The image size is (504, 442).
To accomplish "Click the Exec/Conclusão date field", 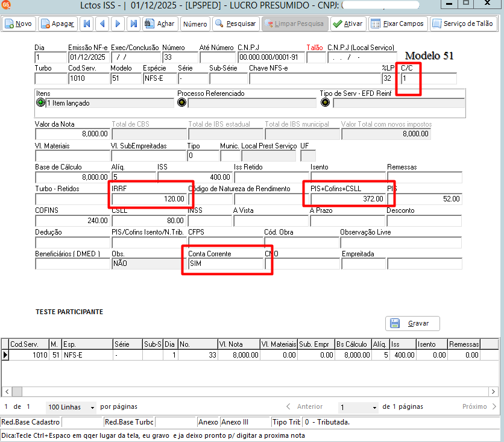I will (x=136, y=57).
